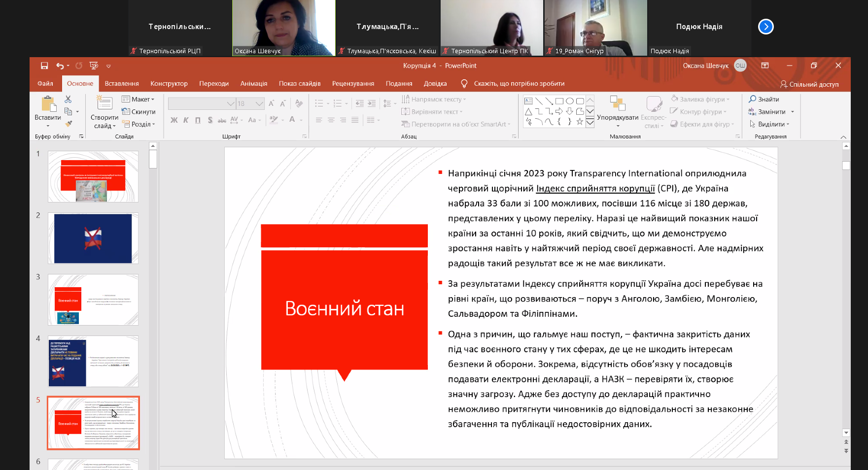Image resolution: width=868 pixels, height=470 pixels.
Task: Toggle Underline (П) formatting
Action: pos(198,120)
